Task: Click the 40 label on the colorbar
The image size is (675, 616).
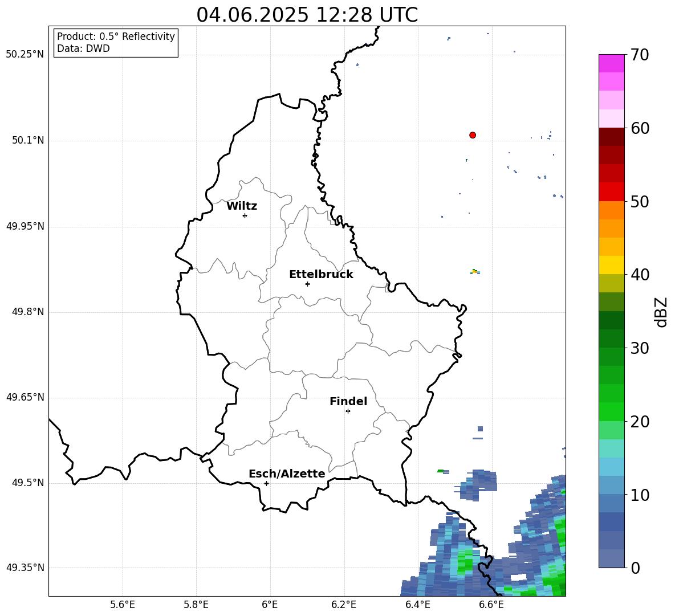Action: tap(640, 275)
